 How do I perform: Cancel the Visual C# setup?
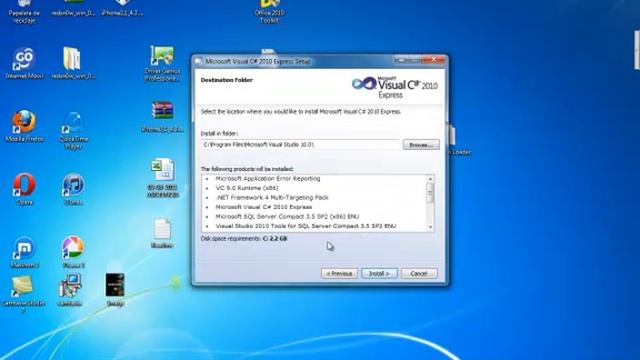point(419,273)
